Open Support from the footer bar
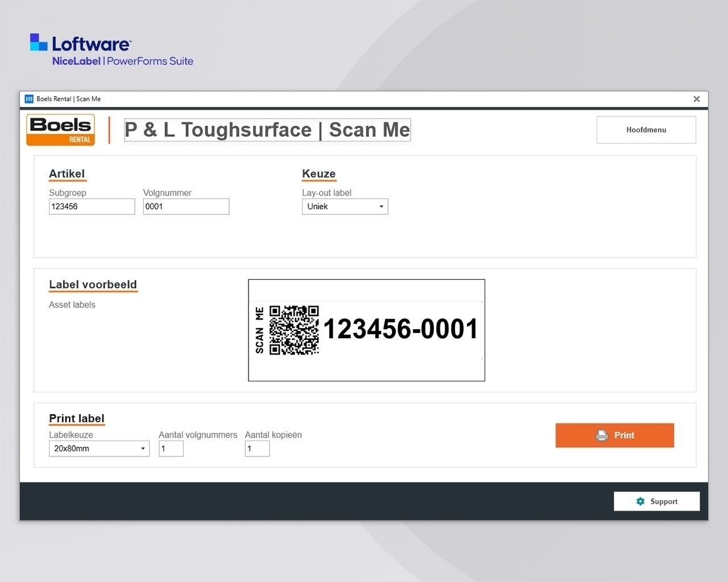 click(656, 501)
